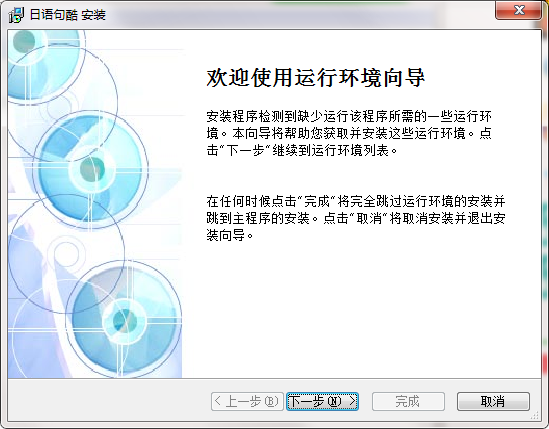Click the installer icon in the title bar

[x=16, y=15]
